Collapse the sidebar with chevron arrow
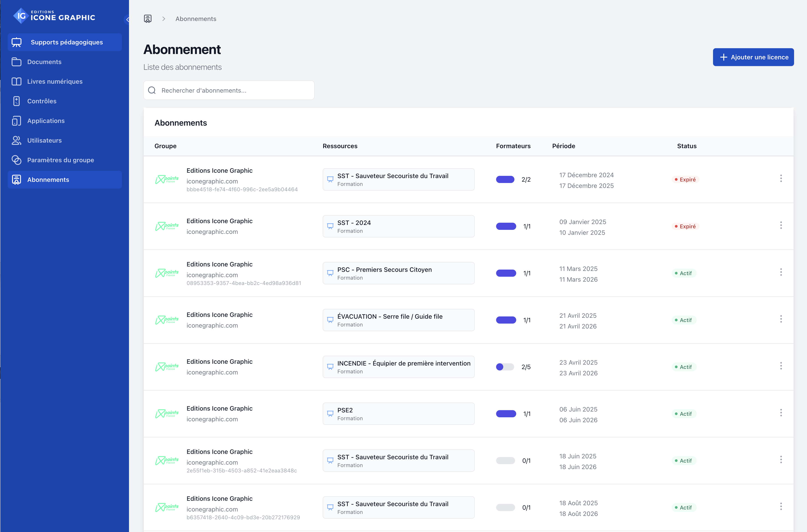807x532 pixels. [x=127, y=20]
